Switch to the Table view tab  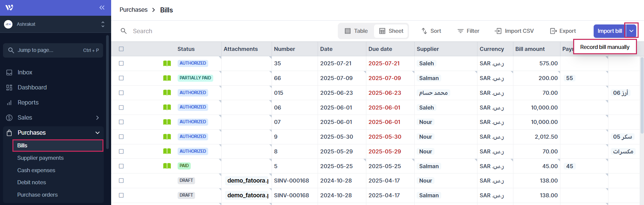point(356,31)
